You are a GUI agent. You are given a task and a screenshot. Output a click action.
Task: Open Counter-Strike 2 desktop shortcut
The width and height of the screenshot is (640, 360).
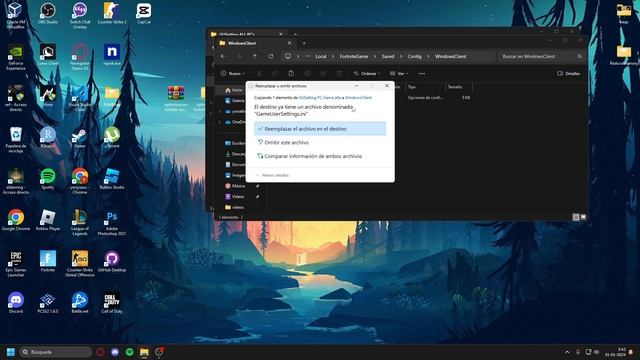[x=112, y=13]
